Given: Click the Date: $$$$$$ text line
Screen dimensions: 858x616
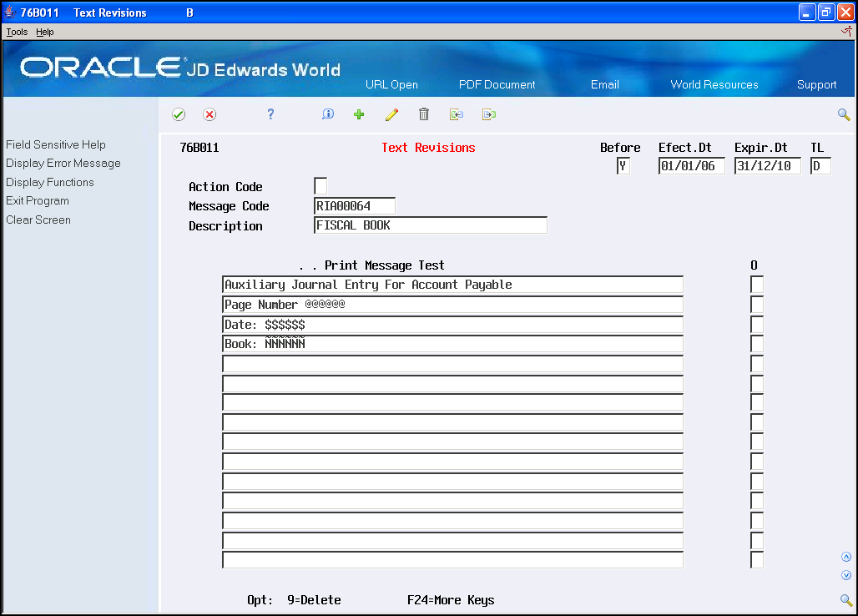Looking at the screenshot, I should coord(452,325).
